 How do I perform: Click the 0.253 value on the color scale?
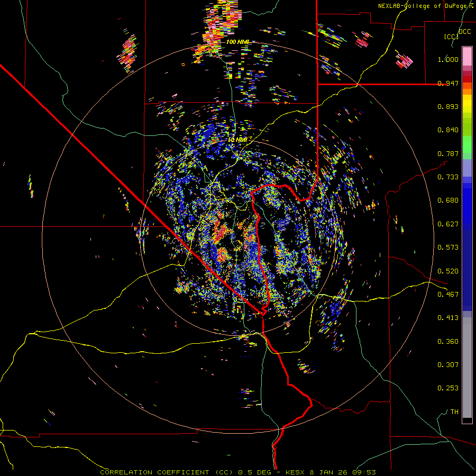click(x=448, y=388)
